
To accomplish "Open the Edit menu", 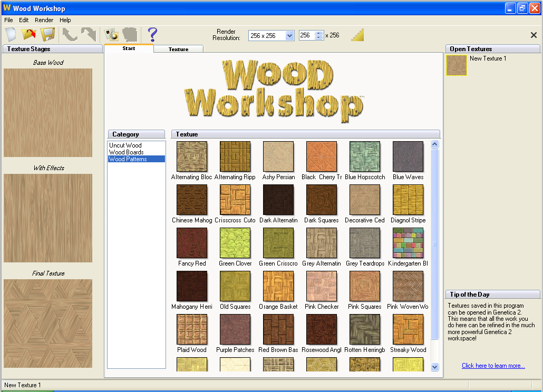I will coord(24,20).
